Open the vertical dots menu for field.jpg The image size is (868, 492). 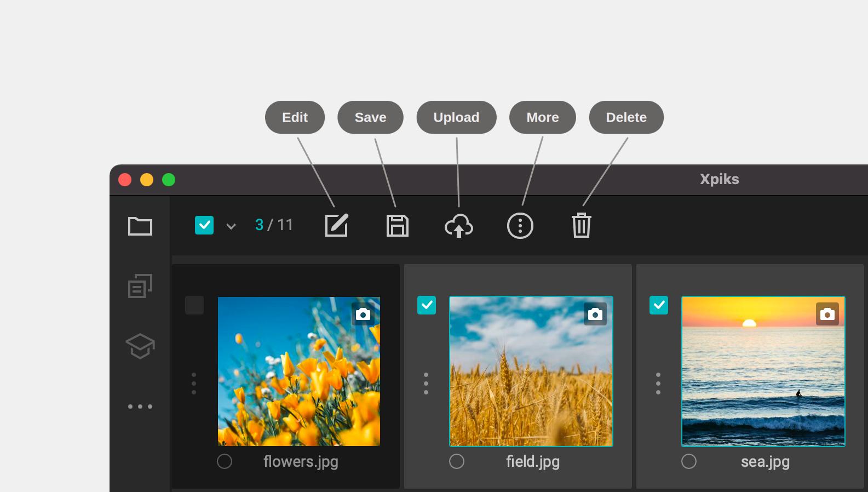tap(426, 384)
